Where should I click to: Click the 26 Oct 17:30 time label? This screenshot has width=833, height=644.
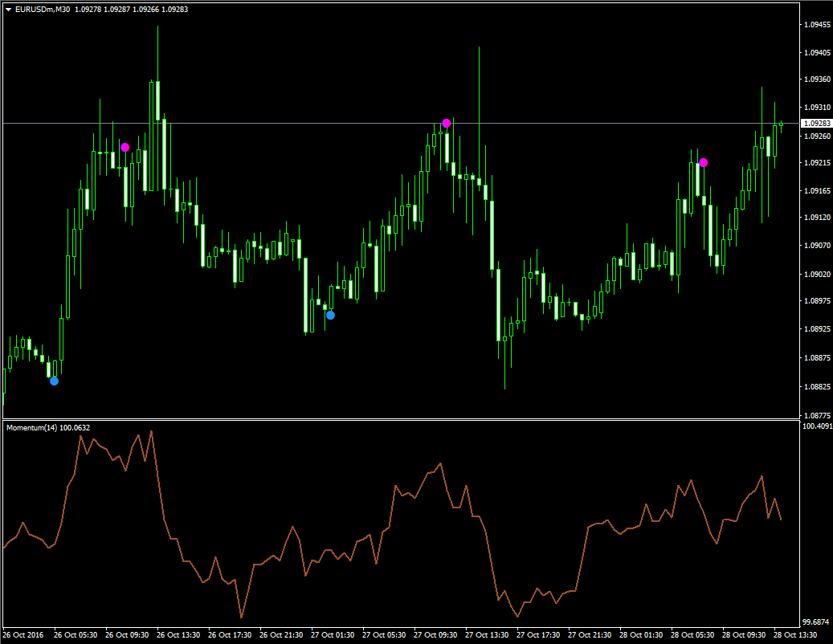pos(230,635)
